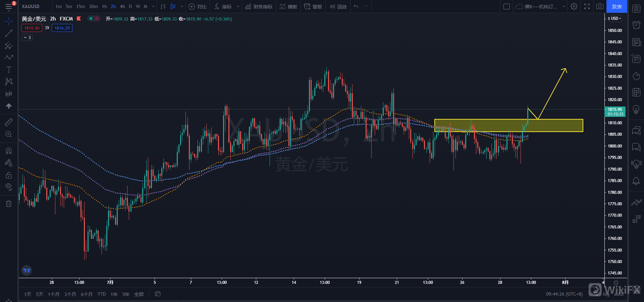Select the Text annotation tool
The image size is (644, 302).
pyautogui.click(x=9, y=70)
